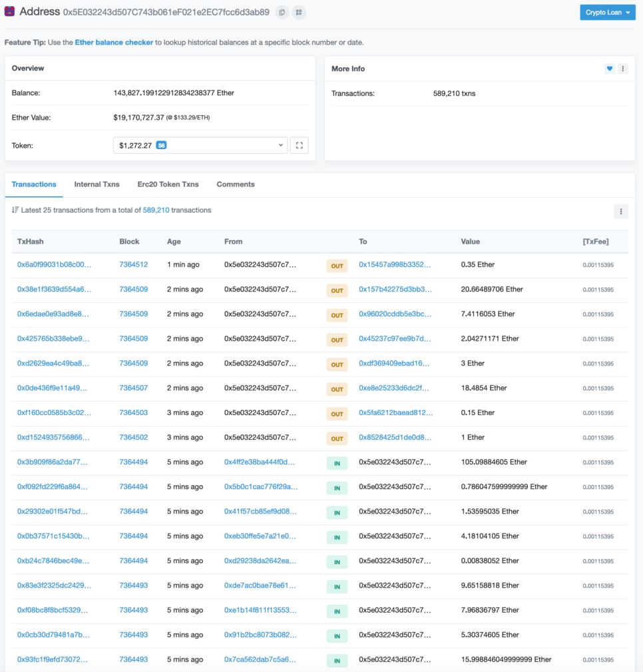Click the address blockie identicon
The image size is (643, 672).
[9, 11]
